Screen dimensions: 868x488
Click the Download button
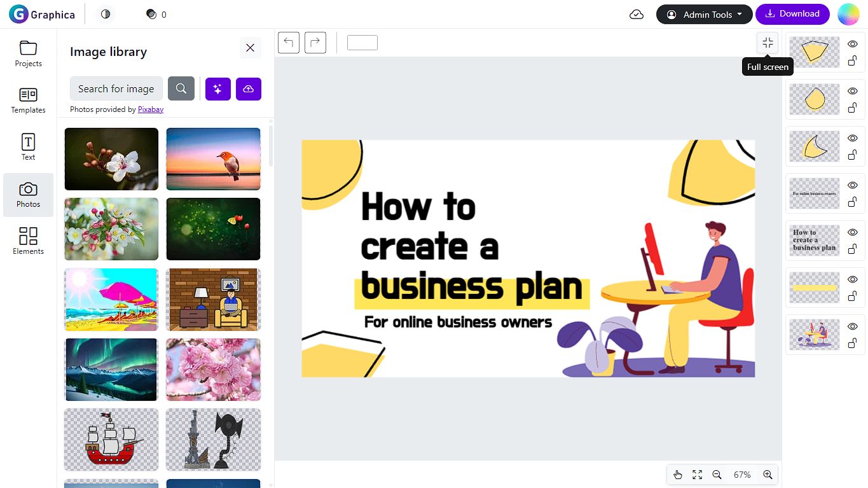(x=792, y=14)
